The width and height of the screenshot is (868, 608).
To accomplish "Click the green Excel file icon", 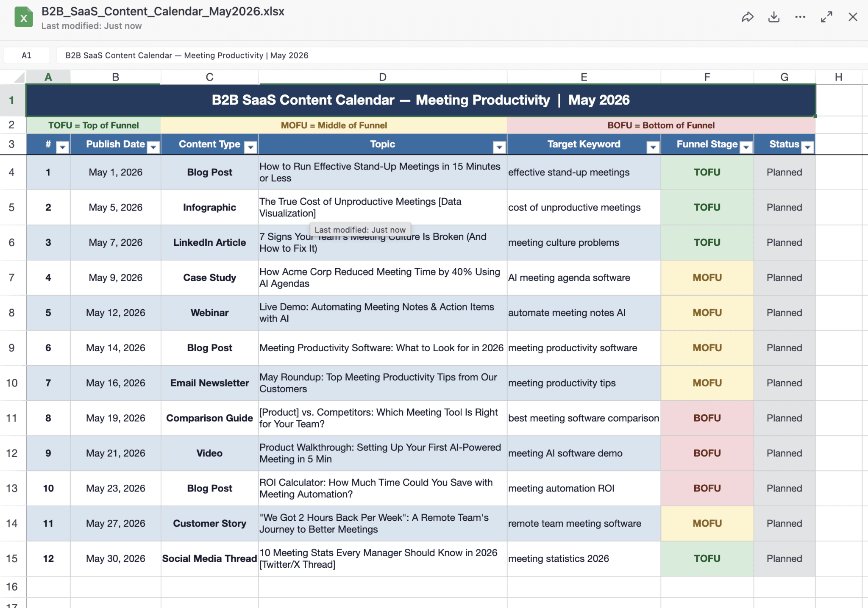I will point(24,17).
